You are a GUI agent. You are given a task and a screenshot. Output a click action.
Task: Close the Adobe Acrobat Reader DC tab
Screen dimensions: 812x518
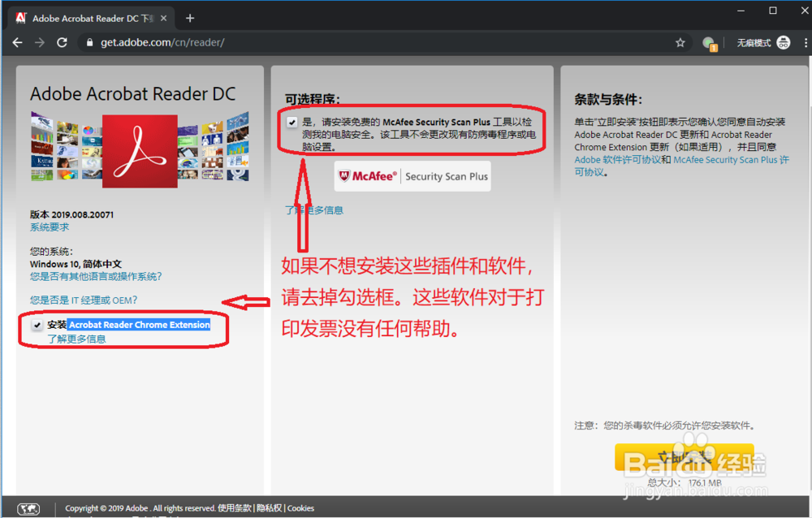[164, 18]
